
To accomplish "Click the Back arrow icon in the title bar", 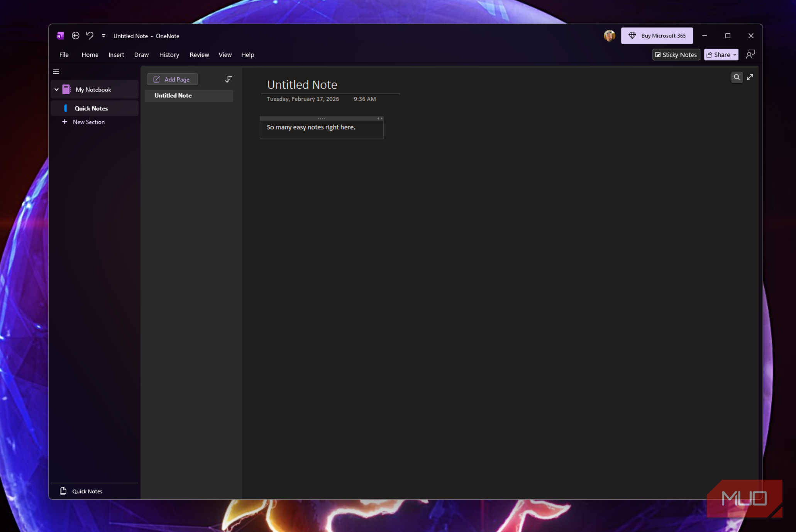I will (x=76, y=36).
